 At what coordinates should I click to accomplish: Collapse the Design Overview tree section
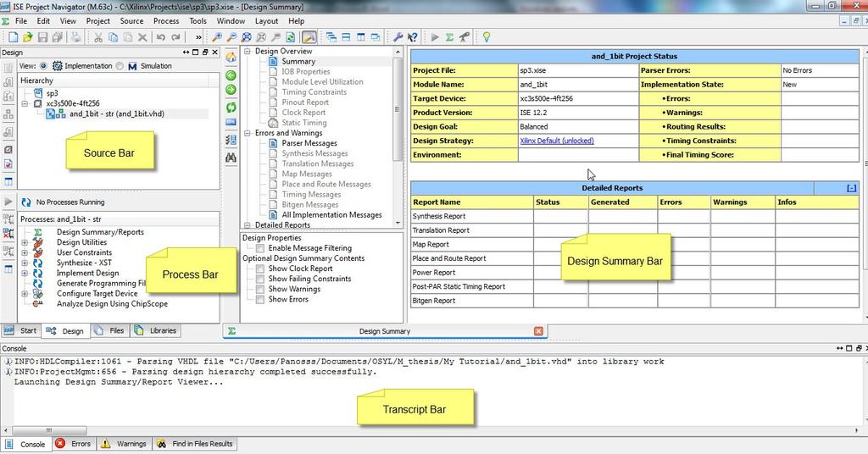[x=247, y=51]
